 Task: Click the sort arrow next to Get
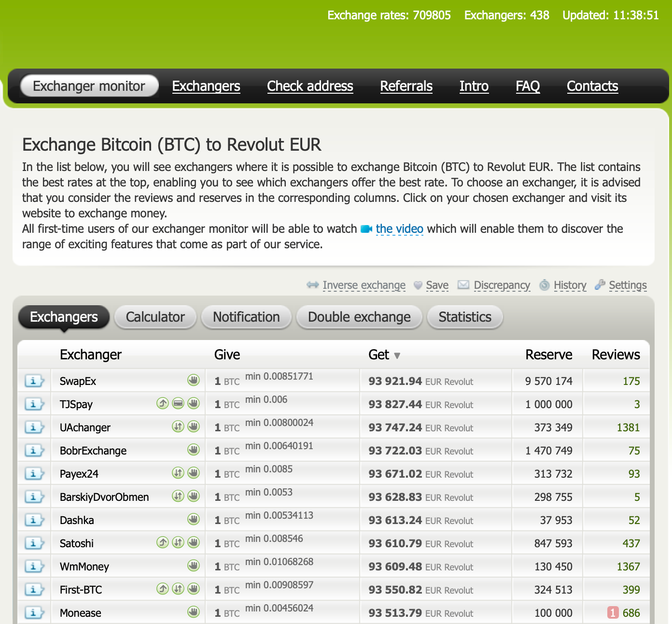[397, 356]
